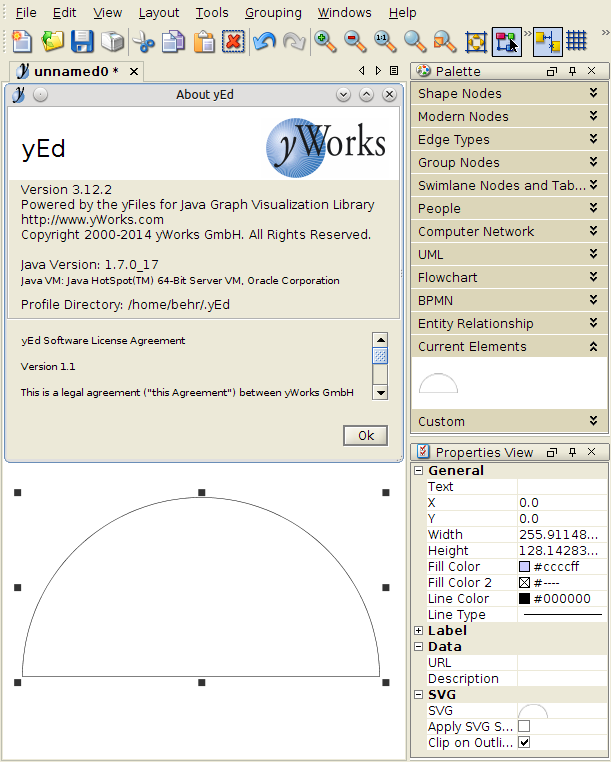Zoom to the selected elements
This screenshot has height=762, width=611.
[445, 41]
